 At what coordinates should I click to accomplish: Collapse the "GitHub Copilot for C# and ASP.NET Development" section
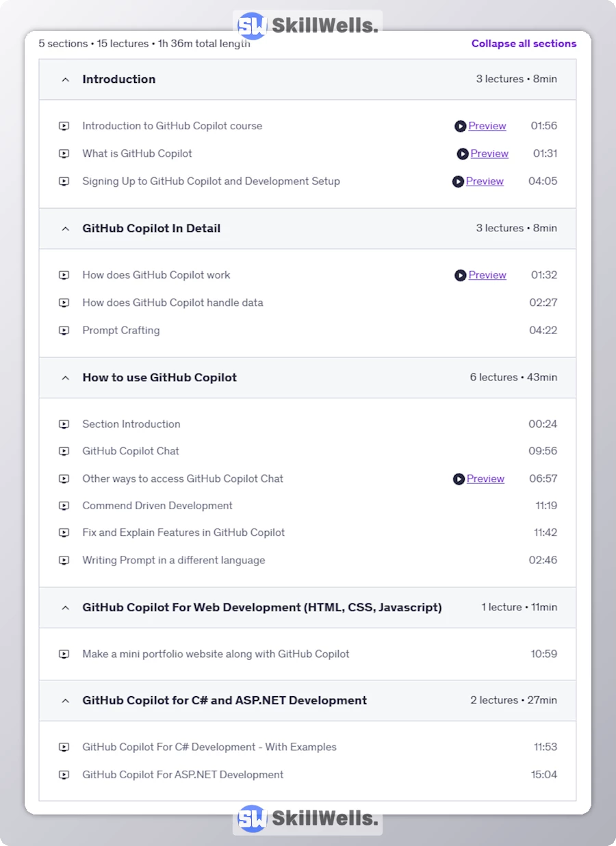click(65, 700)
